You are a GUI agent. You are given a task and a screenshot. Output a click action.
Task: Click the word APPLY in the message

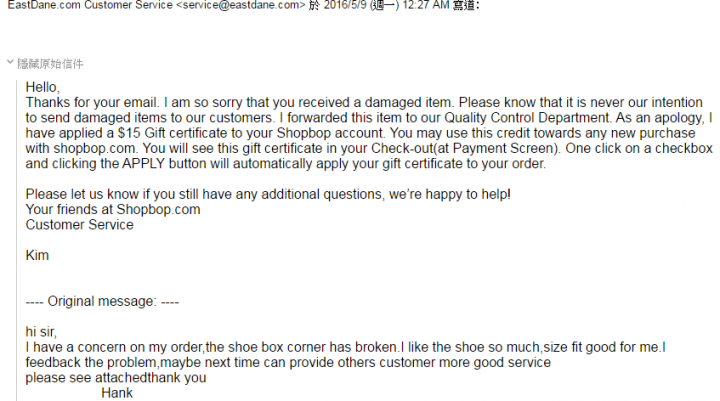[x=143, y=164]
